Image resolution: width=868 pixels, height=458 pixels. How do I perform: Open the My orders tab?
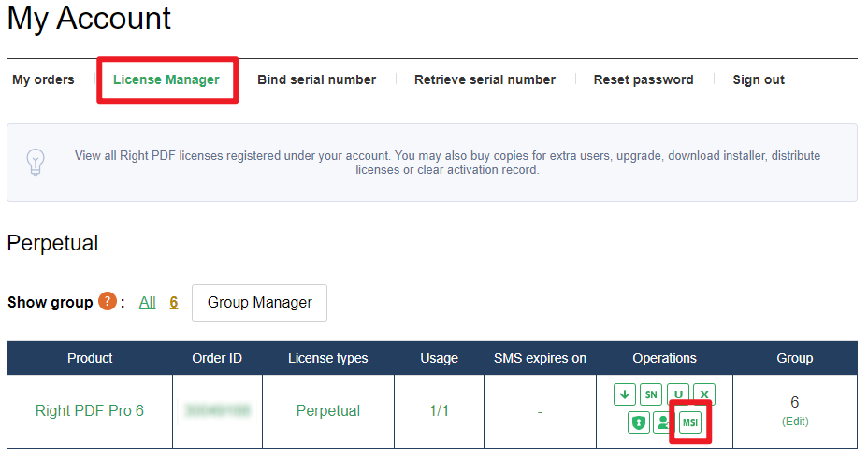(43, 79)
